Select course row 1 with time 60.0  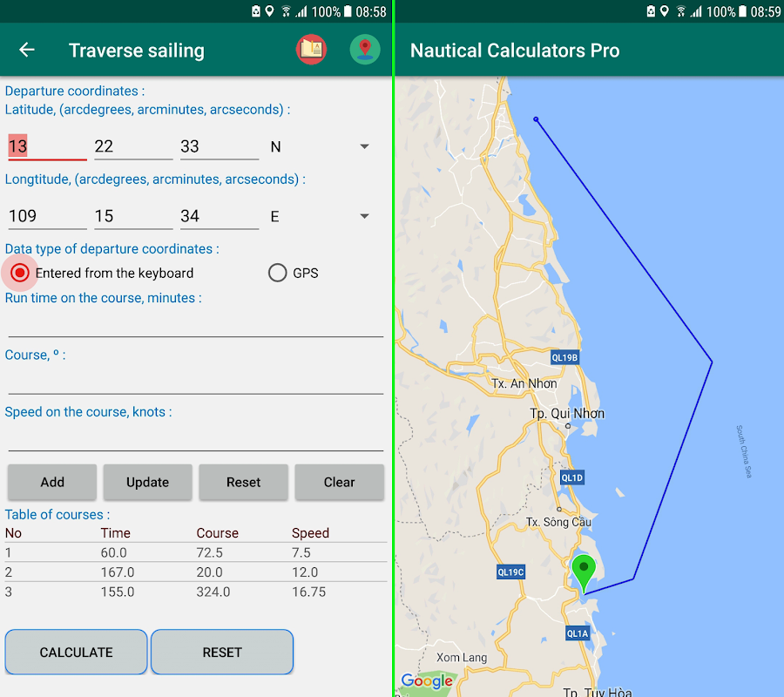(195, 552)
